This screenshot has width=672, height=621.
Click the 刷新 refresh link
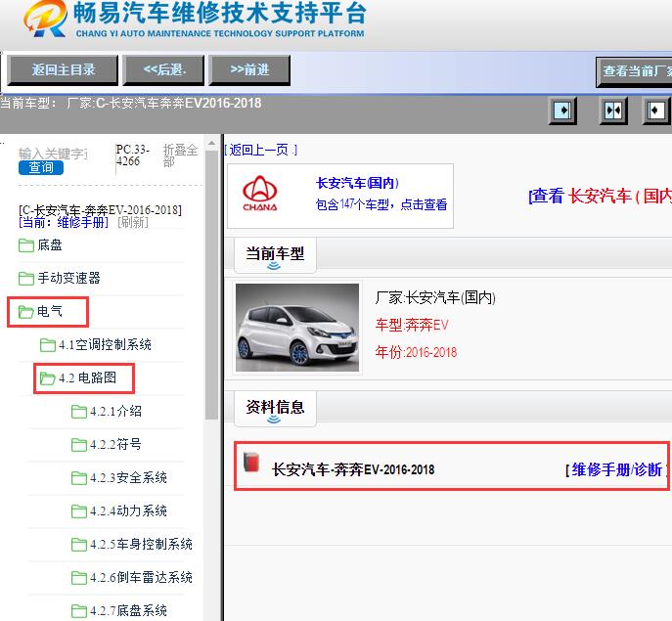pos(133,222)
